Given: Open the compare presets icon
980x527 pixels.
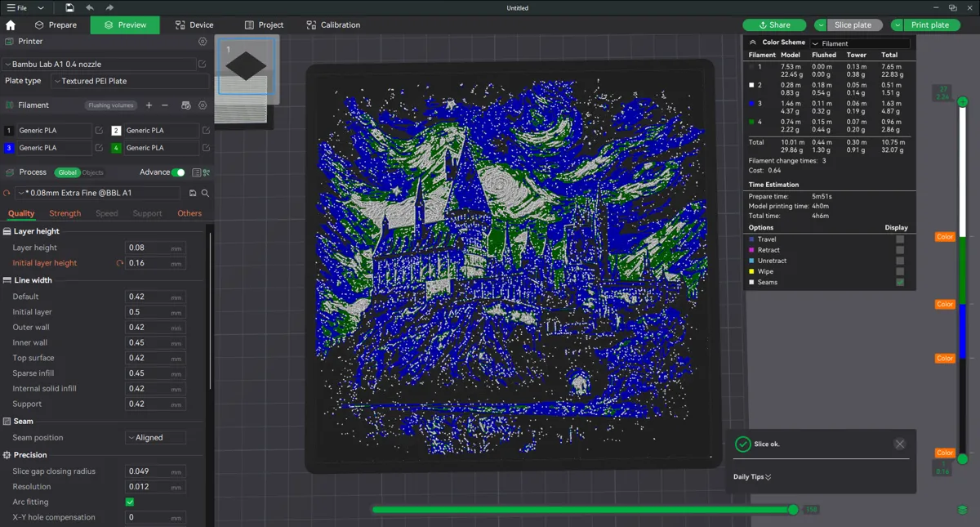Looking at the screenshot, I should [206, 172].
